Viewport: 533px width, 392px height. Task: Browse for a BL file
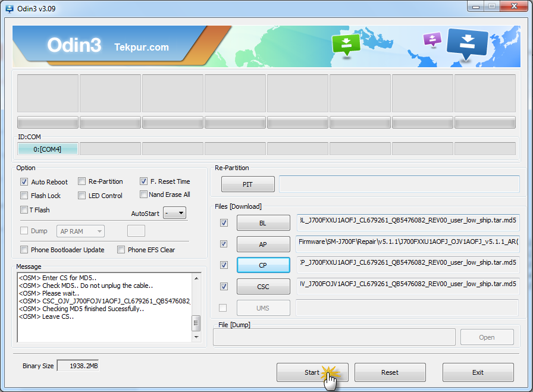263,223
